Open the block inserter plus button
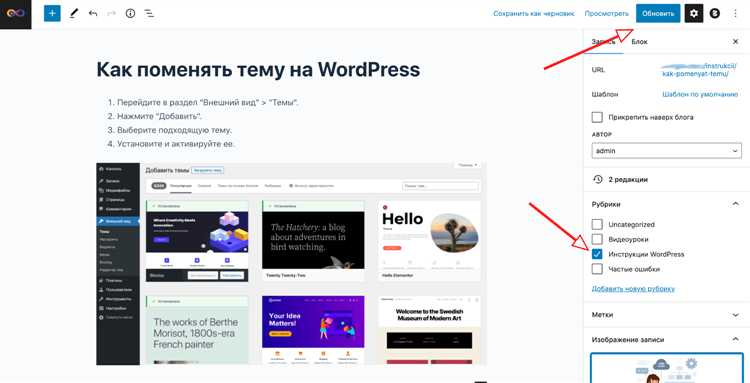The image size is (750, 383). point(52,13)
